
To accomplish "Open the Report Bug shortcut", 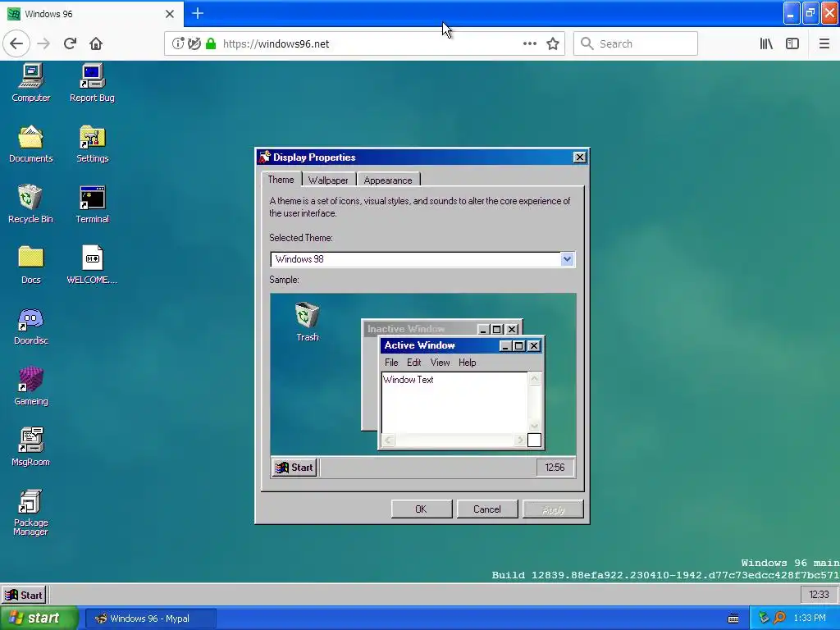I will (x=92, y=83).
